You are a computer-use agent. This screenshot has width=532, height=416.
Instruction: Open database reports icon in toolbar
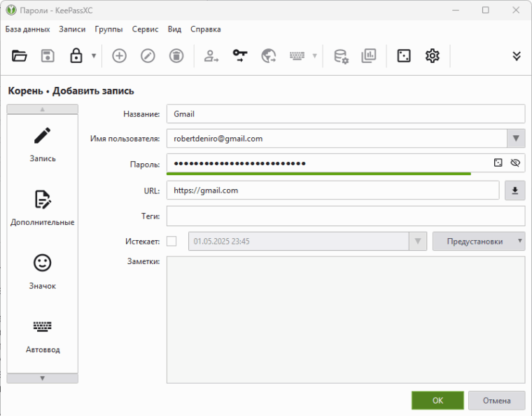click(369, 56)
